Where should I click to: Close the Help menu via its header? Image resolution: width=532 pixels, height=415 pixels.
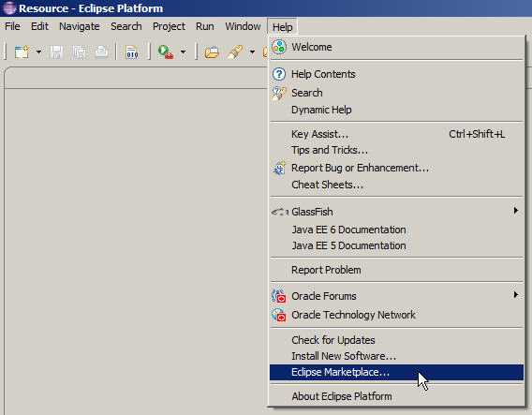tap(282, 27)
